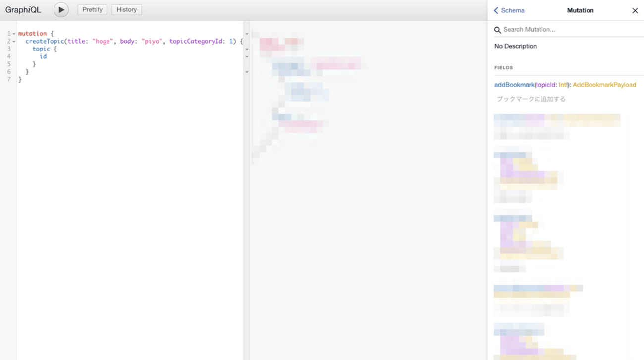The image size is (644, 360).
Task: Collapse the mutation block on line 1
Action: [x=14, y=34]
